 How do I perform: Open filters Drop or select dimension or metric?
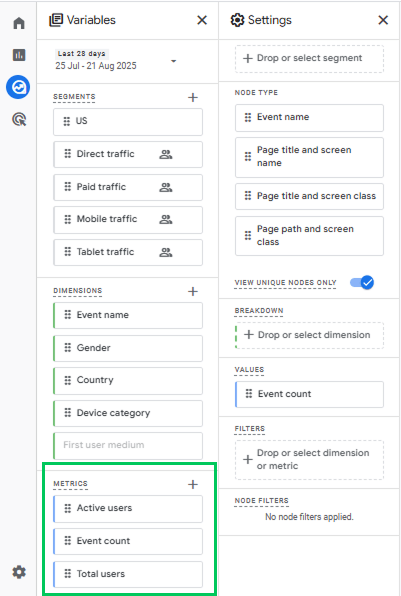[309, 460]
